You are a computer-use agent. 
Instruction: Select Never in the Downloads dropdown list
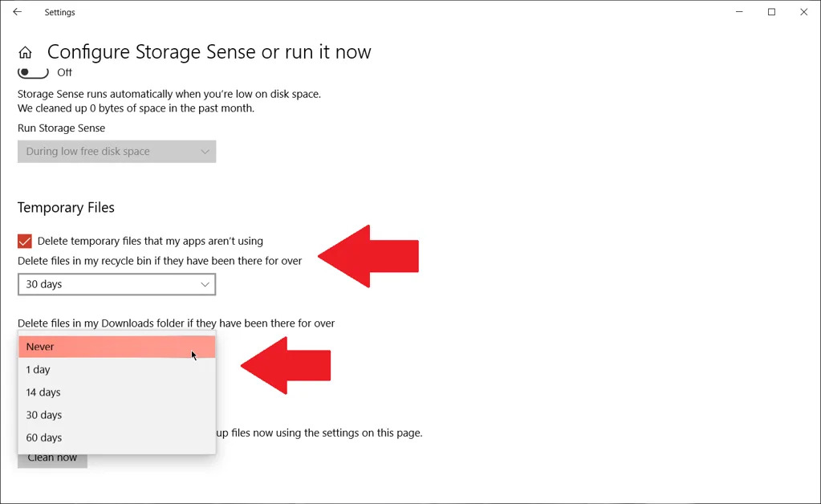click(116, 347)
